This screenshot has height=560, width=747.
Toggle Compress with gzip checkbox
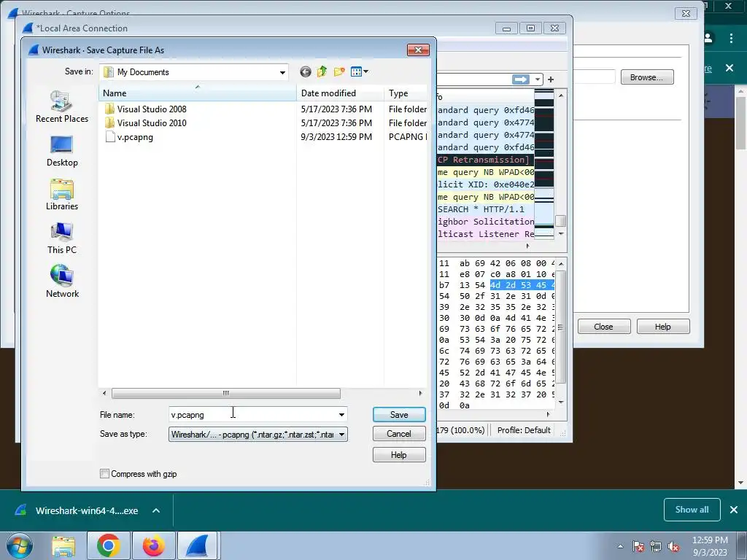104,474
